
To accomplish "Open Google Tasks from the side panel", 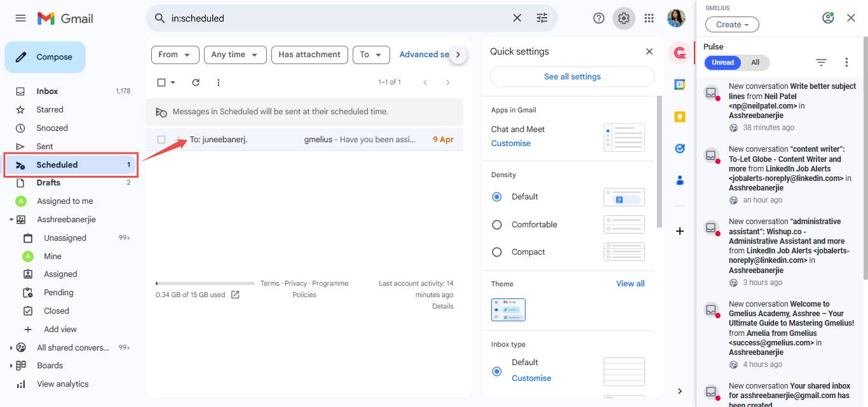I will pos(679,148).
